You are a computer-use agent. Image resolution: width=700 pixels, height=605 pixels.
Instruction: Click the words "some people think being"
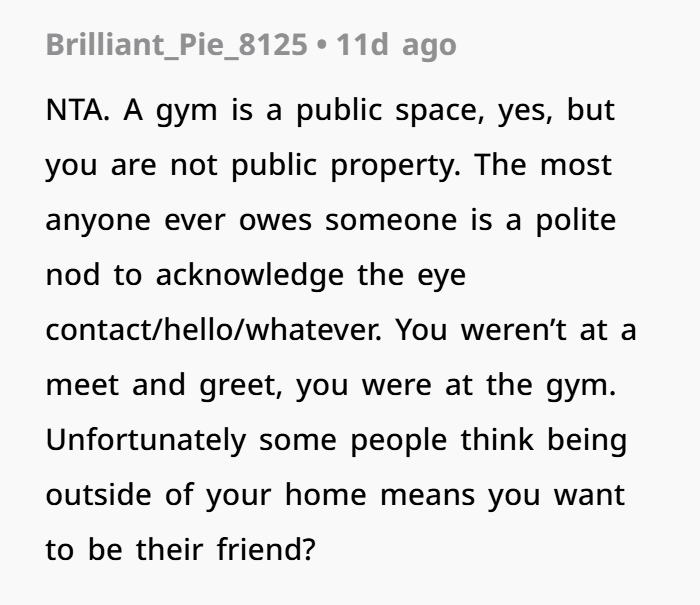[x=443, y=440]
